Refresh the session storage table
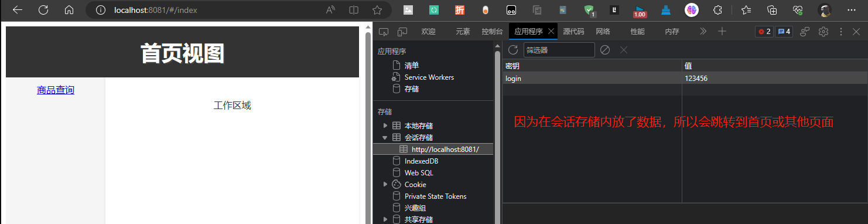The width and height of the screenshot is (868, 224). pos(512,50)
